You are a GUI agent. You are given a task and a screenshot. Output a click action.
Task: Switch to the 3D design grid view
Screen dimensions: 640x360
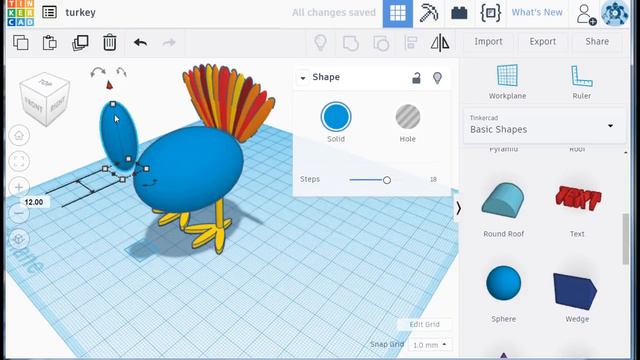point(398,13)
